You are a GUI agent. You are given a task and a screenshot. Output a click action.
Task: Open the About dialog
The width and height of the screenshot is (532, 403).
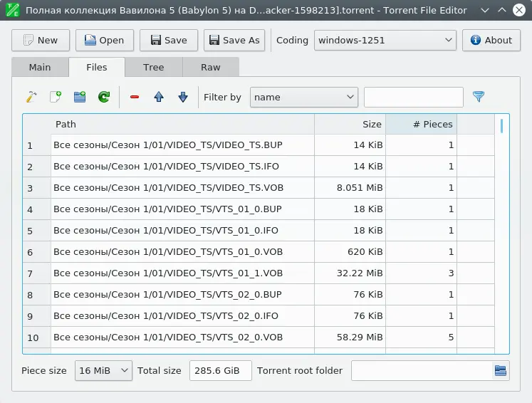[x=491, y=41]
